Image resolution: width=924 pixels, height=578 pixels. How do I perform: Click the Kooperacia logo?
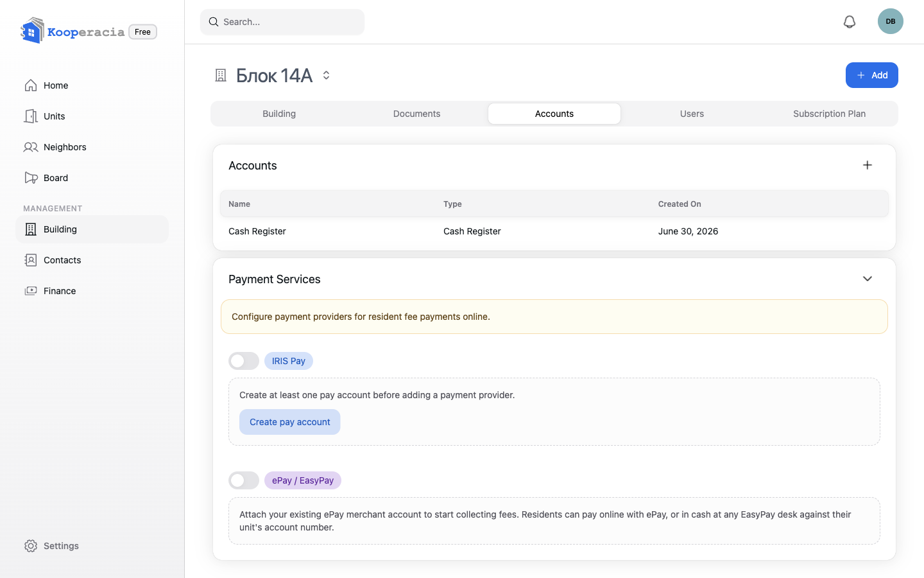tap(73, 31)
